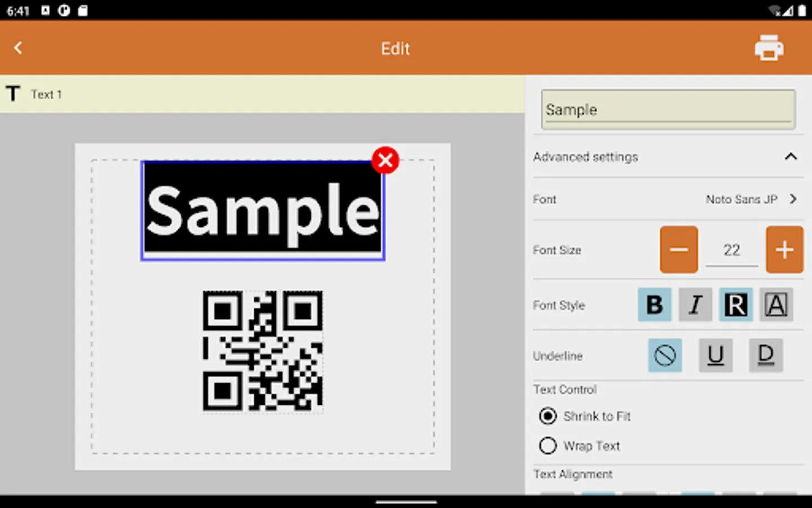Delete the text object with red X
Viewport: 812px width, 508px height.
tap(386, 160)
